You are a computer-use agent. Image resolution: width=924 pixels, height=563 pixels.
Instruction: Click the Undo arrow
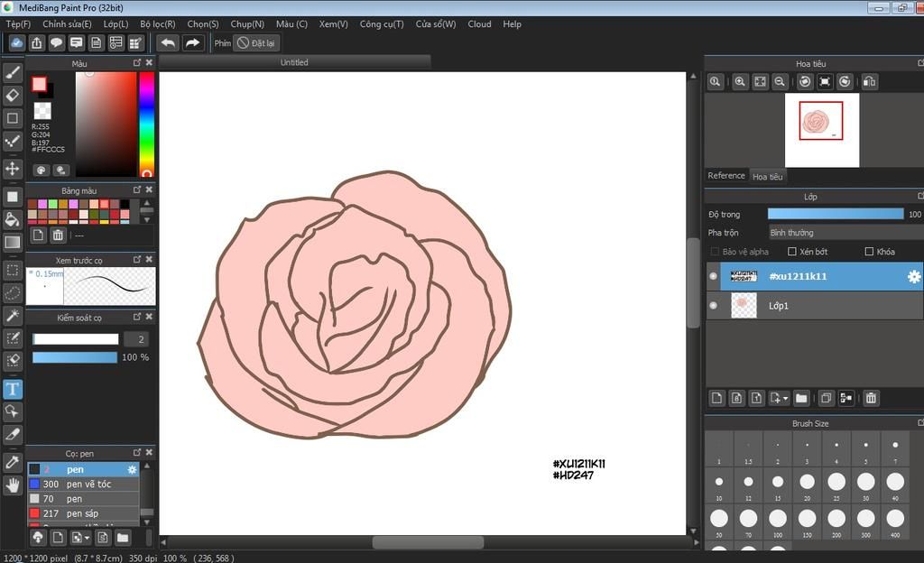coord(168,43)
